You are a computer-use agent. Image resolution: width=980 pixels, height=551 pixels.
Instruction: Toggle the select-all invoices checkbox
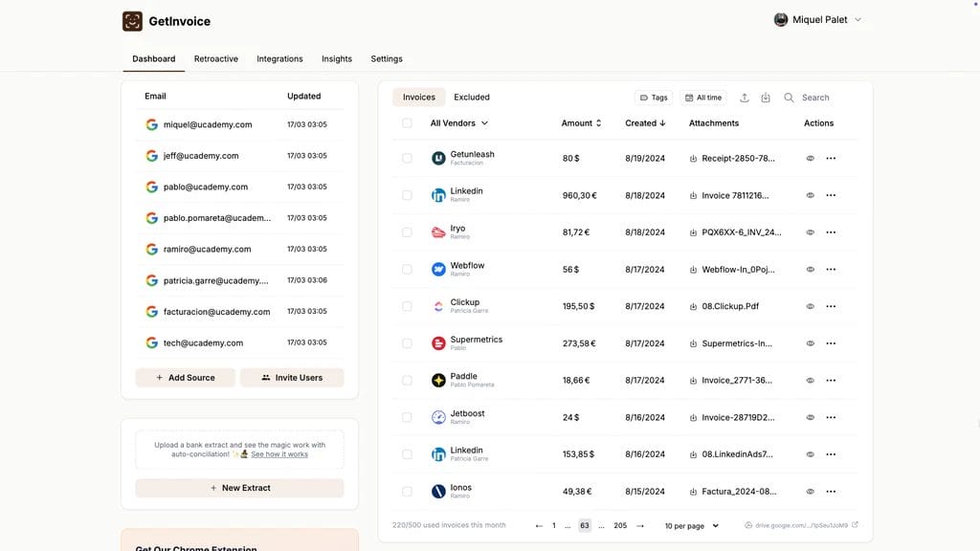click(x=407, y=122)
